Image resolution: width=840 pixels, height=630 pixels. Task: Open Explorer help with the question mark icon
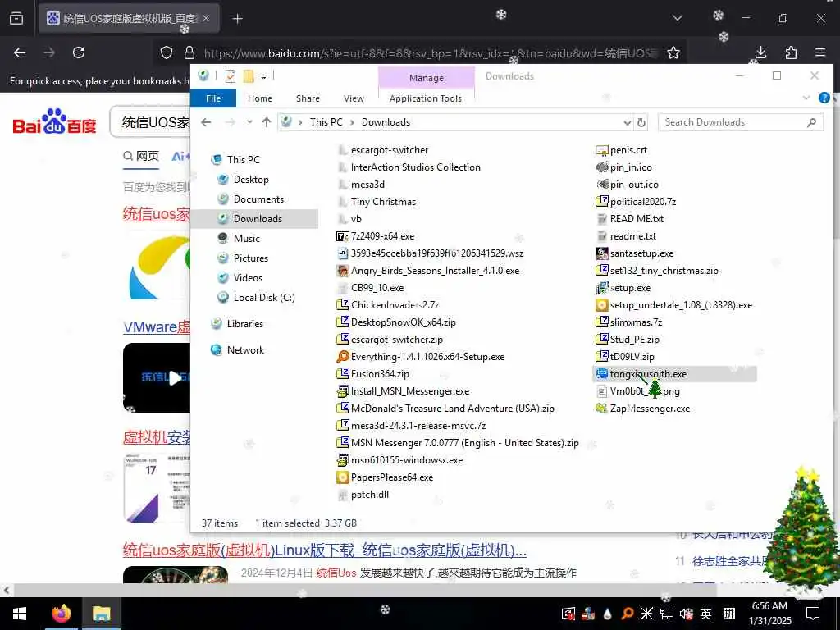tap(824, 98)
